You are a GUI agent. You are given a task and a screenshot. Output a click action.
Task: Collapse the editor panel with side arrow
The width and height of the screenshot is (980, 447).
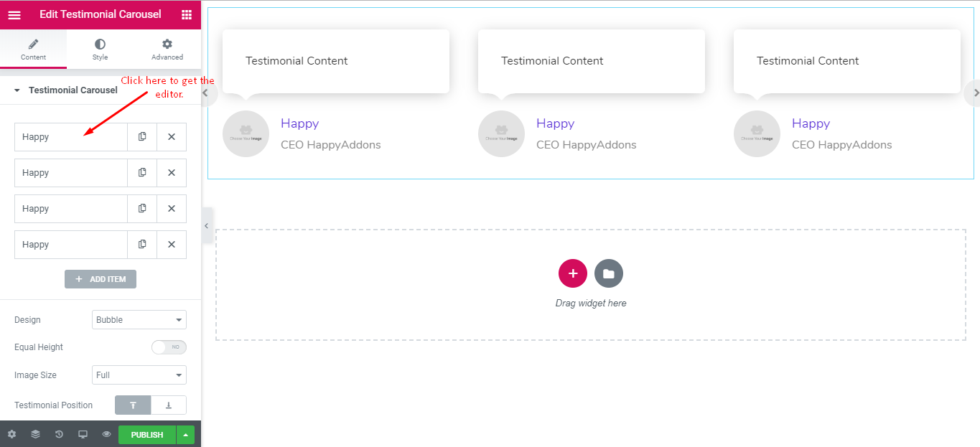[x=207, y=226]
